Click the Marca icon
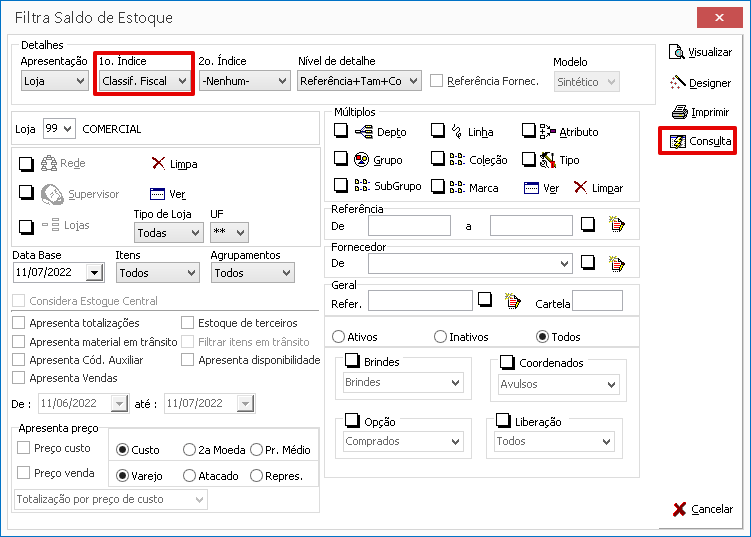 tap(457, 187)
